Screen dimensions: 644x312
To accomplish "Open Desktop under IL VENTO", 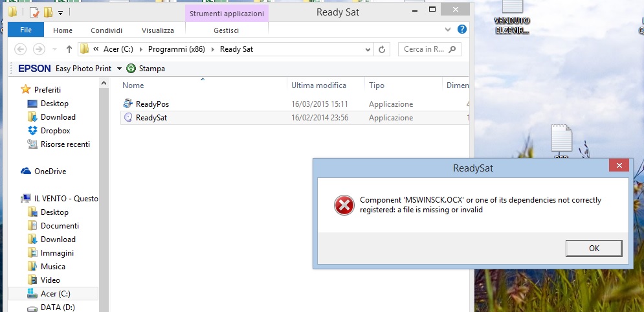I will point(54,212).
